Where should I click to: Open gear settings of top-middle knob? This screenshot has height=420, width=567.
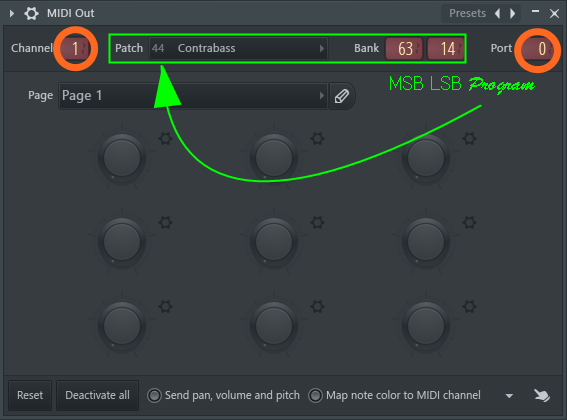[317, 139]
